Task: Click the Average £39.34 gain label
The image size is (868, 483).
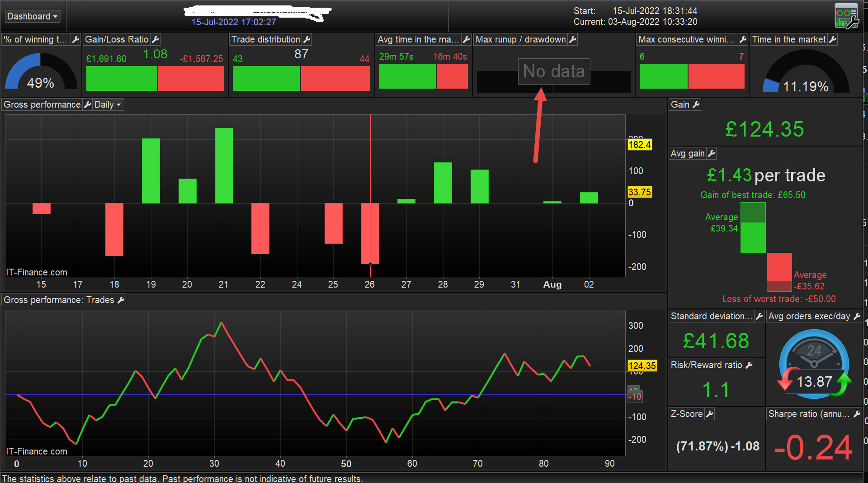Action: (722, 223)
